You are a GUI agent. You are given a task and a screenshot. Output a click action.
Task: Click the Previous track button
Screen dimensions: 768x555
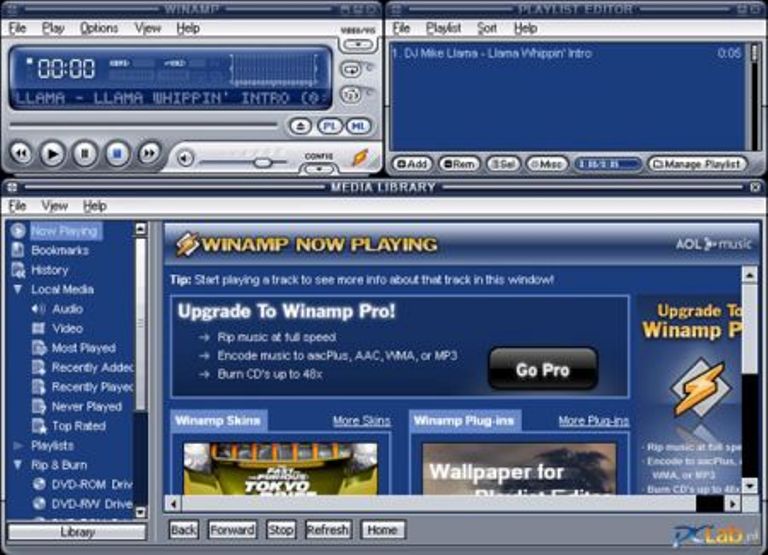pyautogui.click(x=21, y=154)
